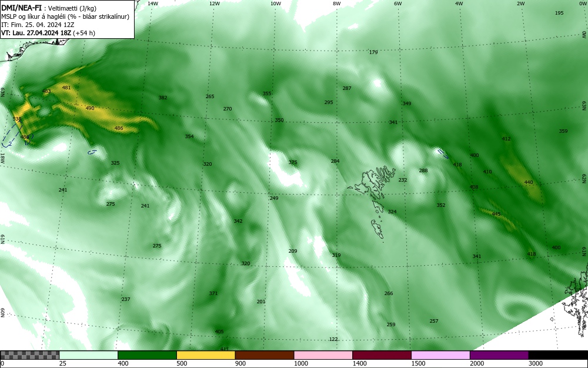Click the map value 209
Image resolution: width=588 pixels, height=368 pixels.
293,251
